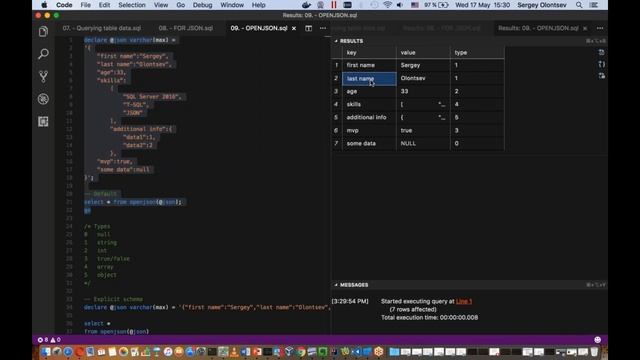Click row number 4 in results grid
This screenshot has width=640, height=360.
click(336, 104)
